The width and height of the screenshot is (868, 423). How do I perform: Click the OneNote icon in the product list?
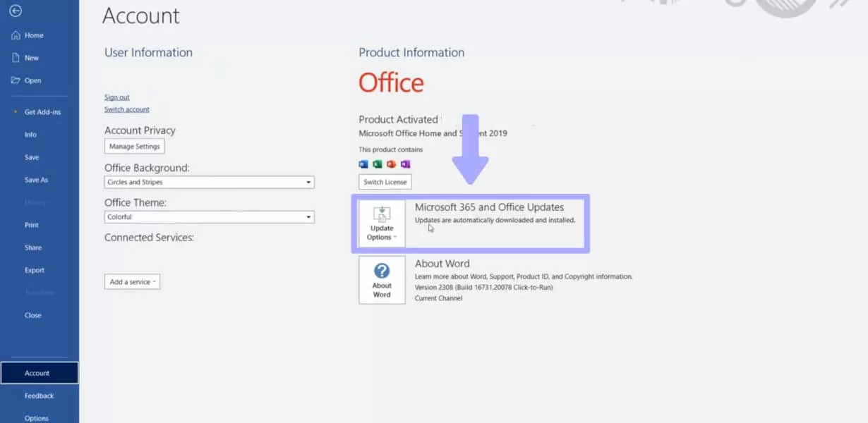pos(406,164)
